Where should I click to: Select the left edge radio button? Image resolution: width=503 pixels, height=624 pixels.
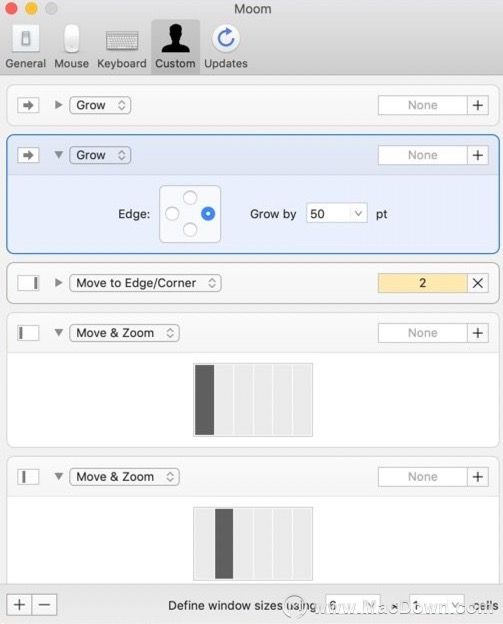tap(172, 214)
